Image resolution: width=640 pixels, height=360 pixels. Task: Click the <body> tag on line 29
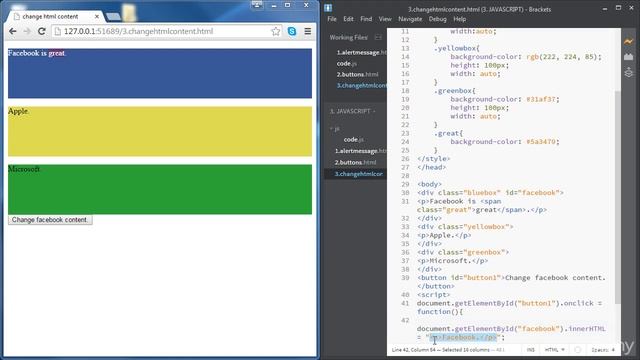click(429, 184)
